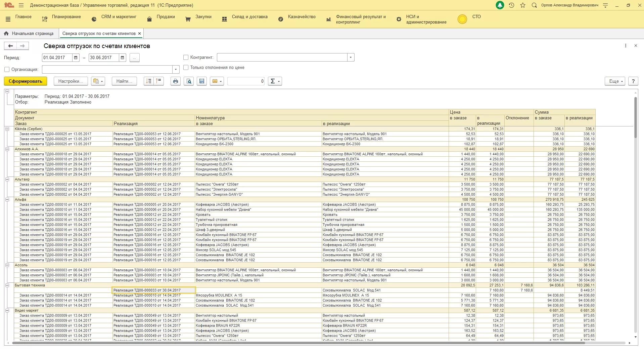Open calendar for start date
Viewport: 644px width, 349px height.
[76, 57]
